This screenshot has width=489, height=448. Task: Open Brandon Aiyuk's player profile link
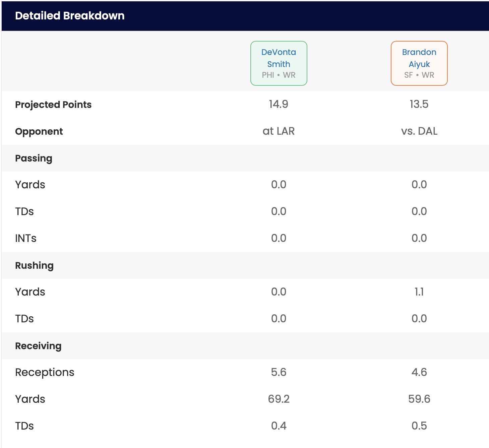pos(419,58)
